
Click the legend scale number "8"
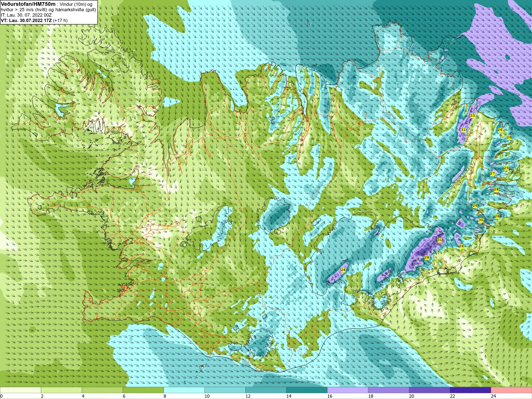(165, 396)
